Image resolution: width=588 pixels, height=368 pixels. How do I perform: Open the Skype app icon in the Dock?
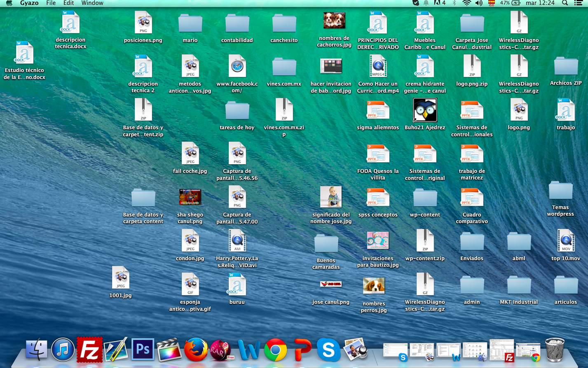[x=328, y=350]
